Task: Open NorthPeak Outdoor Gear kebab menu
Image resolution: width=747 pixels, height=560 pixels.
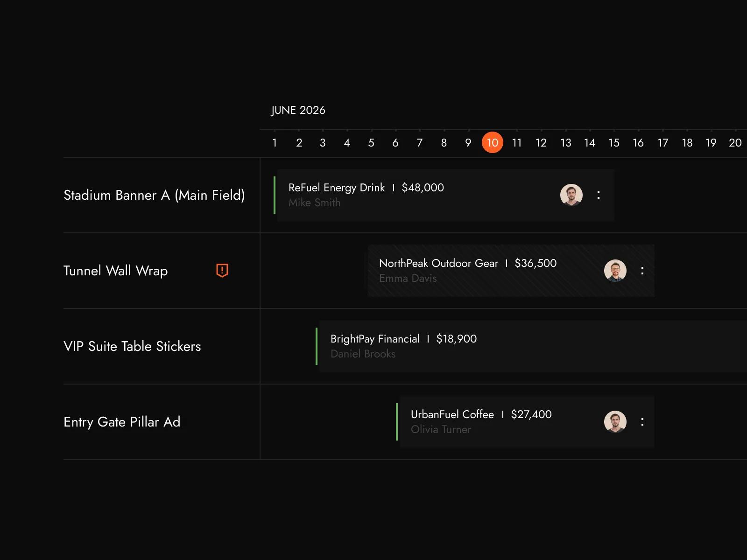Action: 642,271
